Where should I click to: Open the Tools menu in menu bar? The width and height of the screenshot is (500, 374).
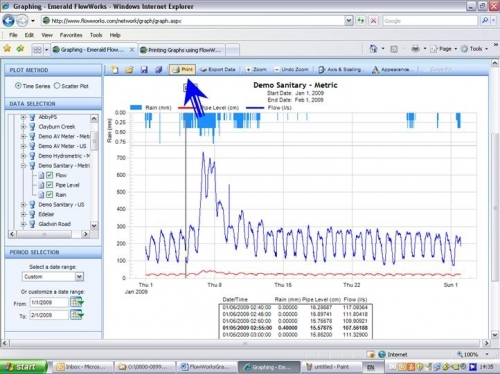click(96, 35)
